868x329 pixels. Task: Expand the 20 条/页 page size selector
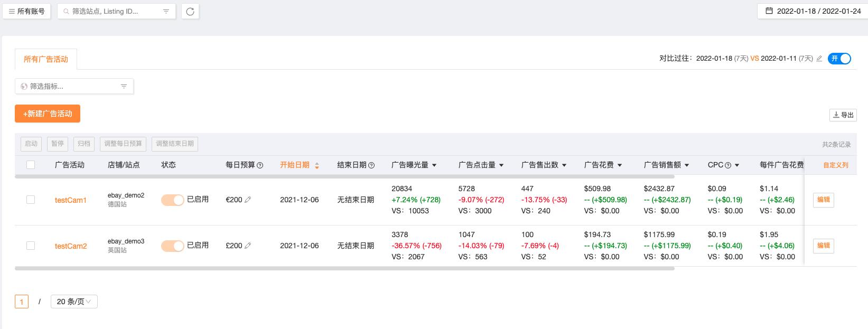74,302
